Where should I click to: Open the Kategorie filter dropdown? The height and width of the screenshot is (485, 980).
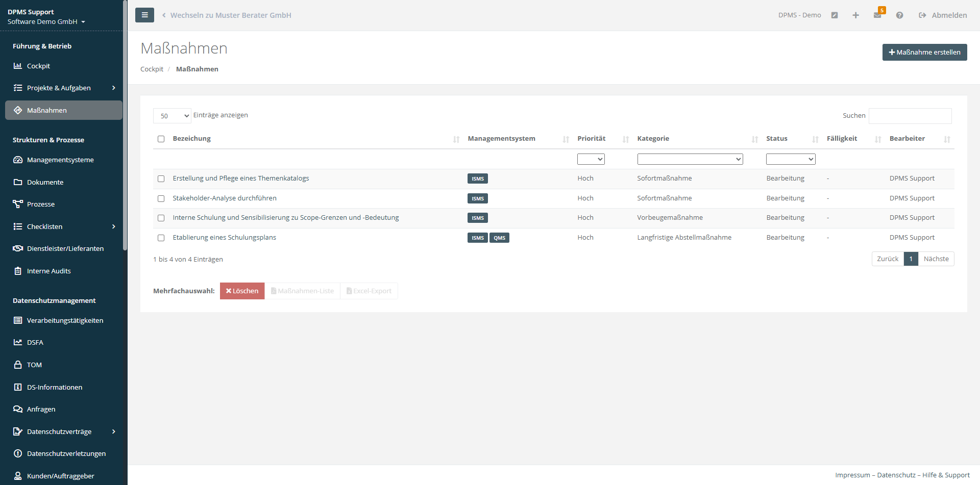[690, 159]
